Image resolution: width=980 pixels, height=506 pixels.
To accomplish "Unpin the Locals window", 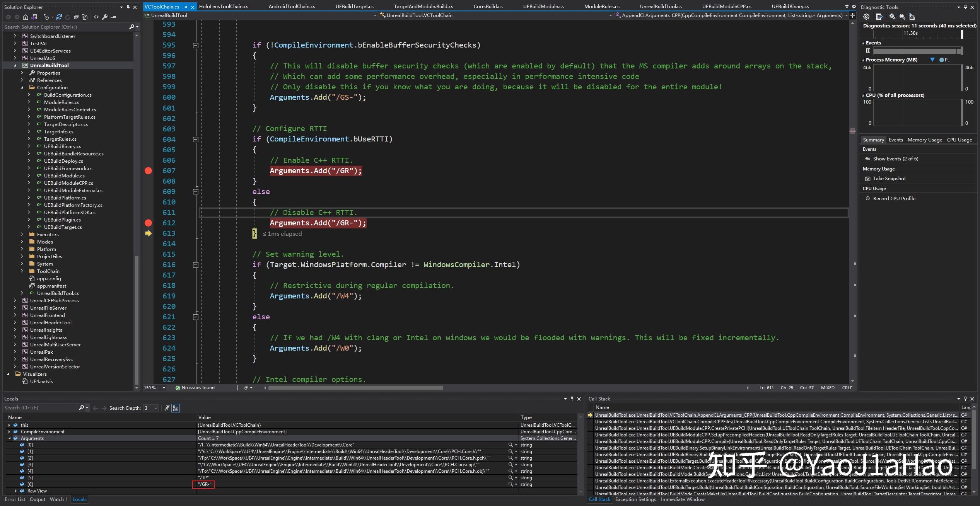I will click(572, 399).
